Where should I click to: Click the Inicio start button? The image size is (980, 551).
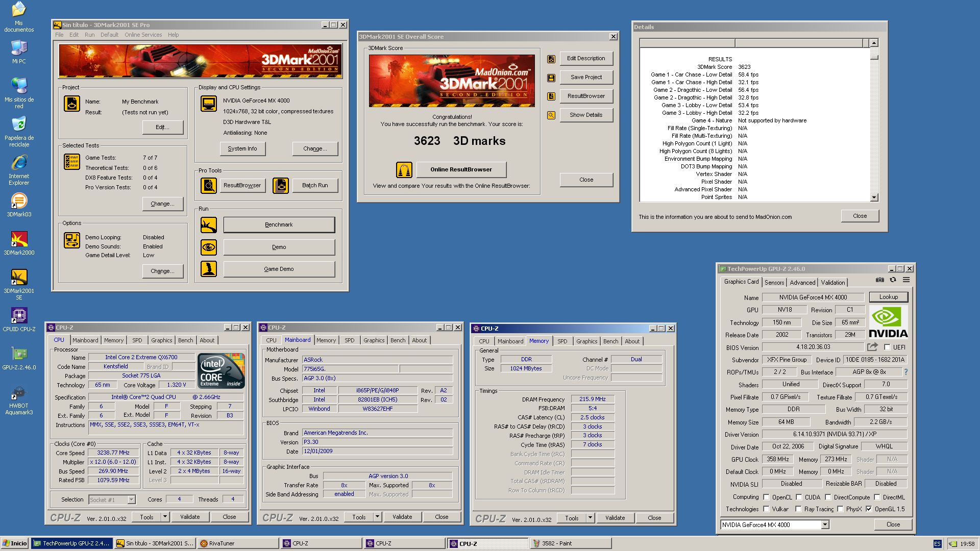pyautogui.click(x=14, y=544)
